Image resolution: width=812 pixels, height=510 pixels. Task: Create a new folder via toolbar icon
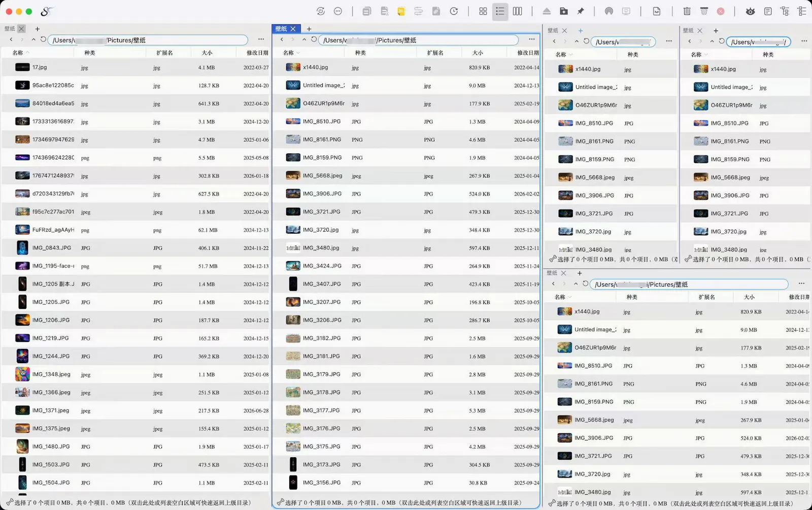[563, 11]
